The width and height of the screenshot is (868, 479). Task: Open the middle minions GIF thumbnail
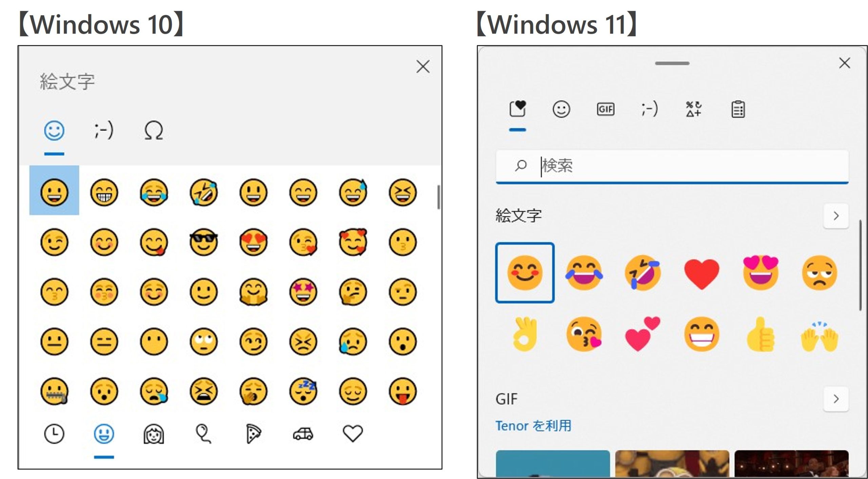coord(672,463)
